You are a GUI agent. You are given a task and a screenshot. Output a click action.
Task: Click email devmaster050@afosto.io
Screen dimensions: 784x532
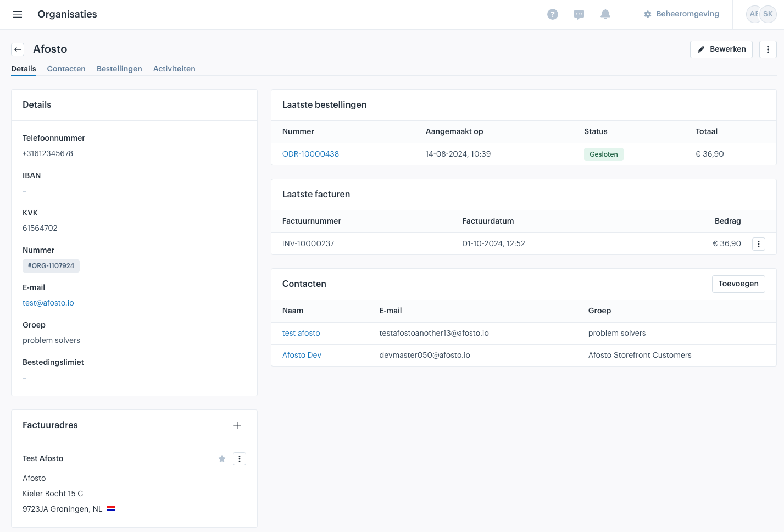(425, 356)
